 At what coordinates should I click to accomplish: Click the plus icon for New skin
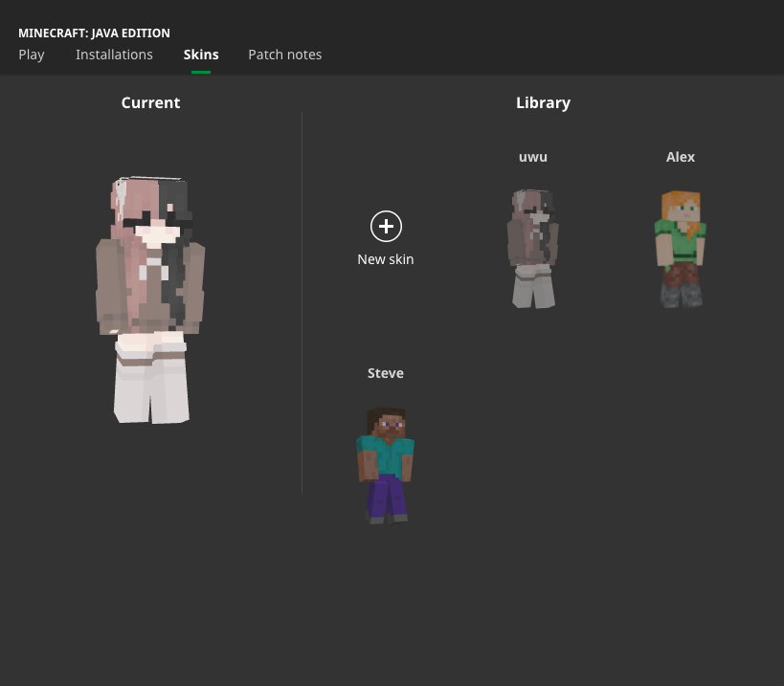point(386,227)
